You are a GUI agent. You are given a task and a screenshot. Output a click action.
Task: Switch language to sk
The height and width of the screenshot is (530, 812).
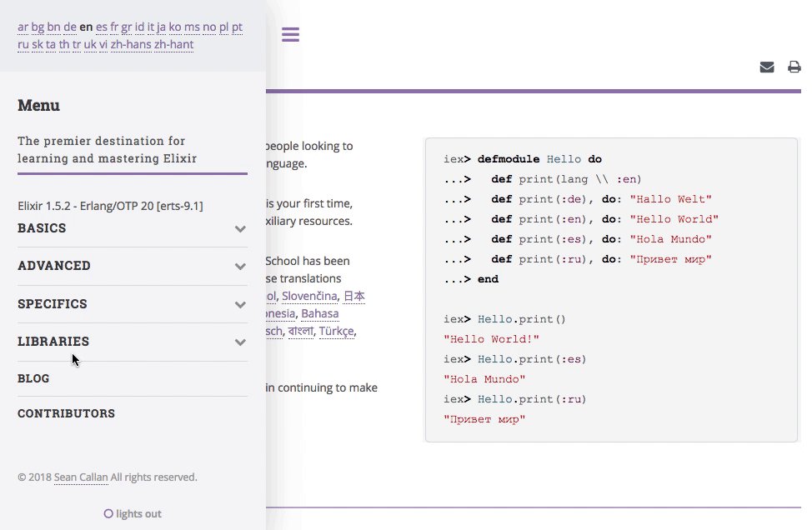[x=38, y=44]
